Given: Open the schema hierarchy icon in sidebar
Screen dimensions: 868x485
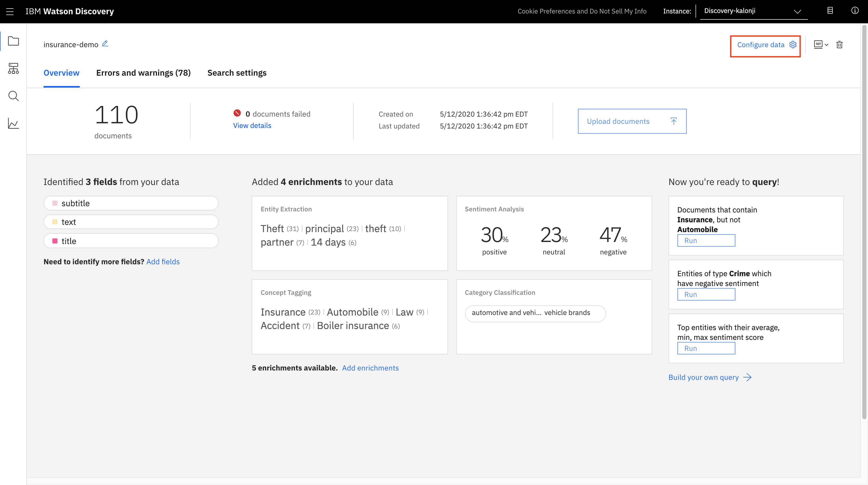Looking at the screenshot, I should 13,68.
